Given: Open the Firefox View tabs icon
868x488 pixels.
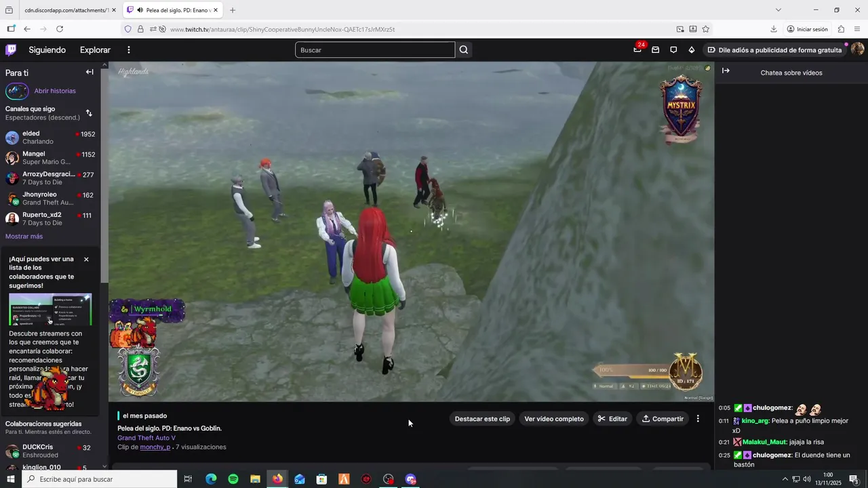Looking at the screenshot, I should click(x=9, y=10).
